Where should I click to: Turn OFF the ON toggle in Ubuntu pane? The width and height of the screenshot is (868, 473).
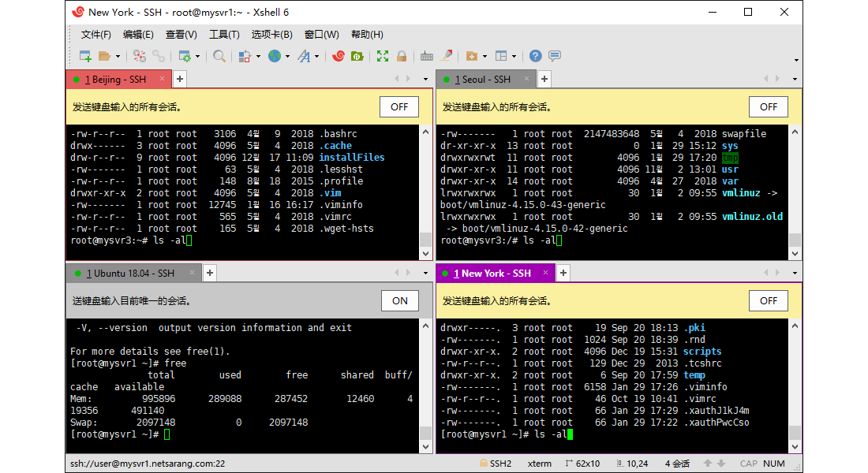tap(399, 300)
